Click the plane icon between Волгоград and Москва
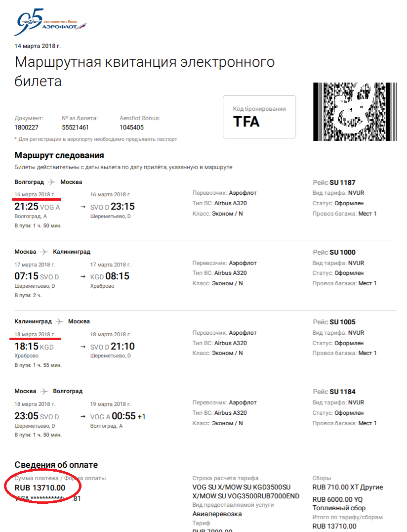407x532 pixels. [52, 182]
